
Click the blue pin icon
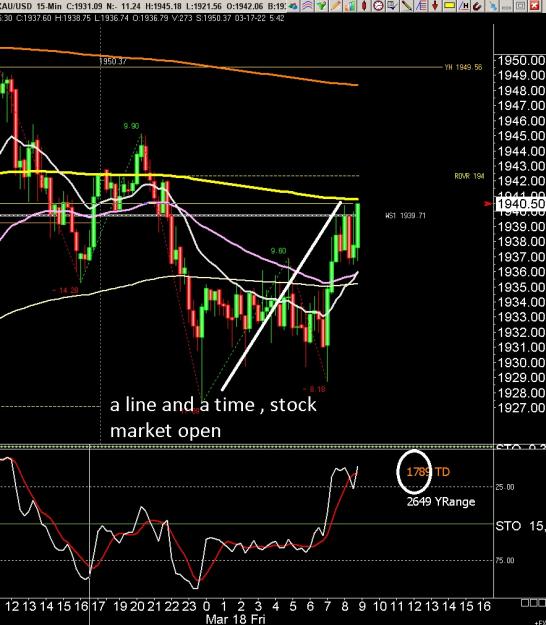(493, 6)
